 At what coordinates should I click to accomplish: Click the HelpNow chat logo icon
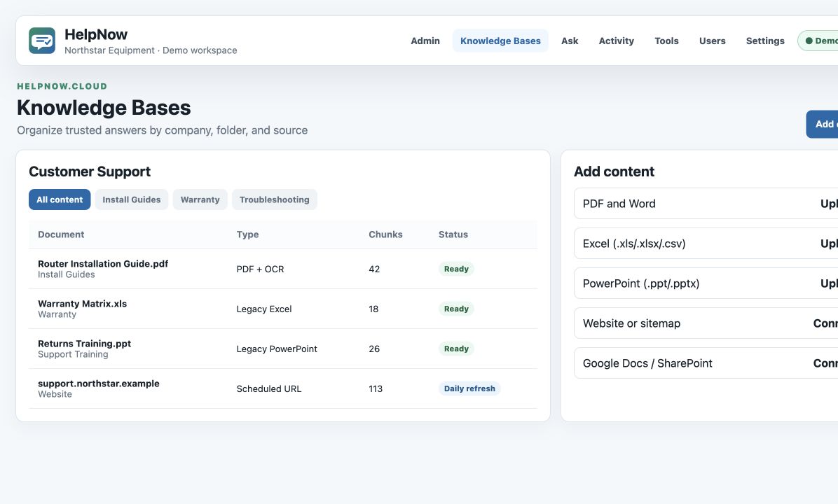click(41, 41)
